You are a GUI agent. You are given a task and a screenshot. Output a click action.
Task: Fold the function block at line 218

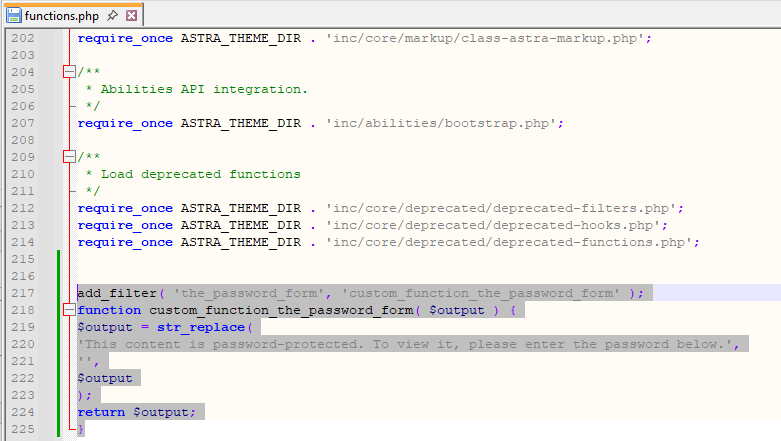[x=68, y=310]
